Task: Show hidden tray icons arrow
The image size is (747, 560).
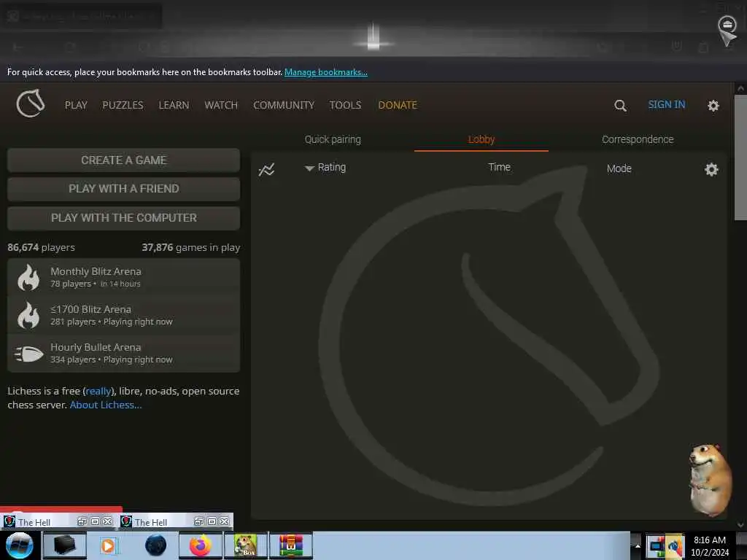Action: (637, 545)
